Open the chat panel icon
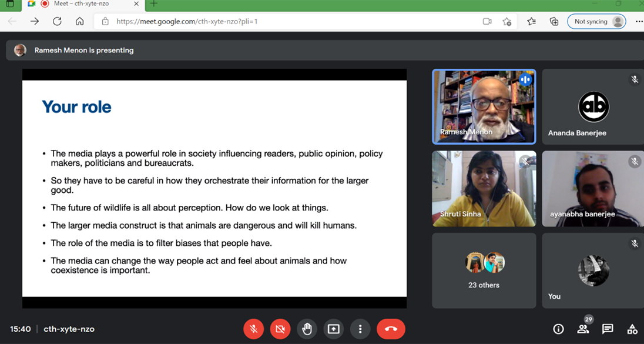This screenshot has width=644, height=344. pyautogui.click(x=608, y=329)
